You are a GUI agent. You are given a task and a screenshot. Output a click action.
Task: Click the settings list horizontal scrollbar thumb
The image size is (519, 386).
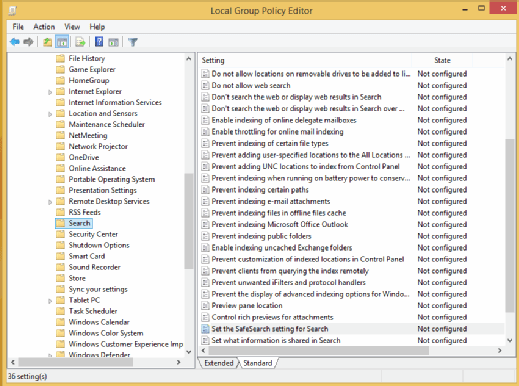pyautogui.click(x=318, y=351)
